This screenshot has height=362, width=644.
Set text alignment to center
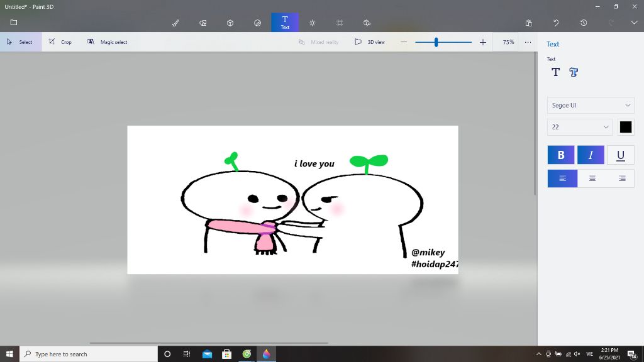tap(592, 178)
